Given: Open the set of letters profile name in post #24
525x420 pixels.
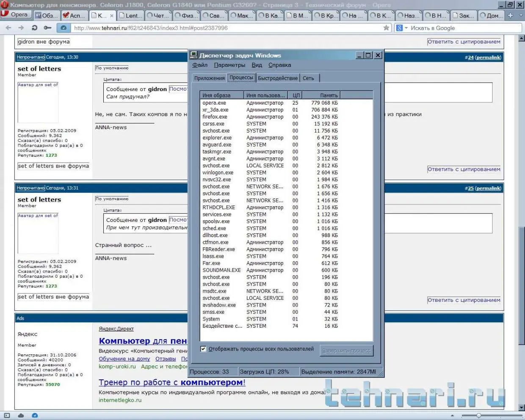Looking at the screenshot, I should click(39, 69).
